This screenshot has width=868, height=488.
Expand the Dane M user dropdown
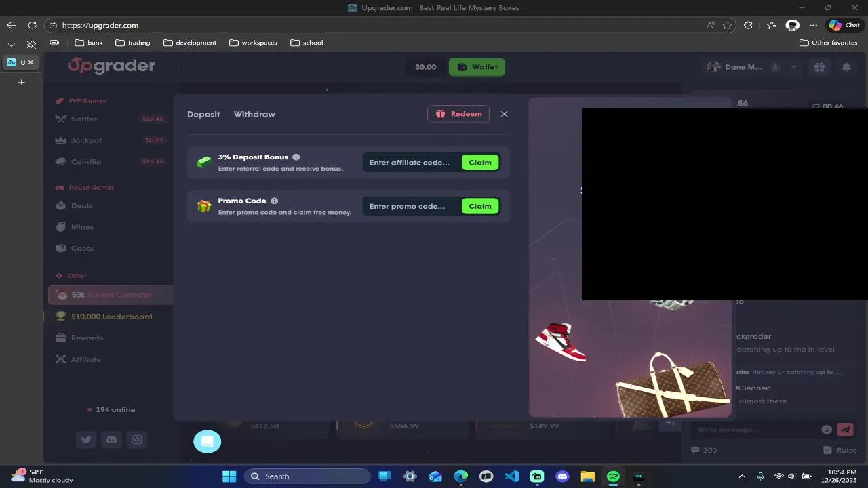pyautogui.click(x=793, y=67)
